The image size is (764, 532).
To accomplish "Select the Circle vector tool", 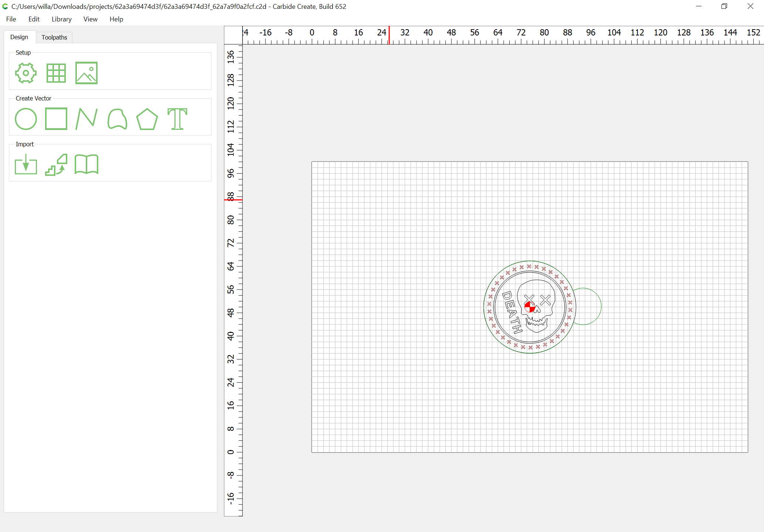I will click(x=26, y=119).
